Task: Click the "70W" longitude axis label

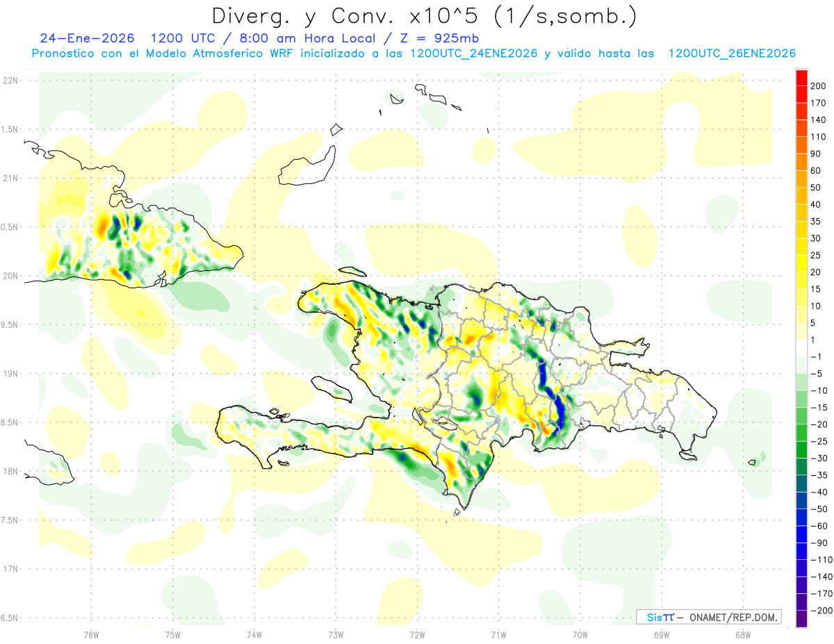Action: [580, 635]
